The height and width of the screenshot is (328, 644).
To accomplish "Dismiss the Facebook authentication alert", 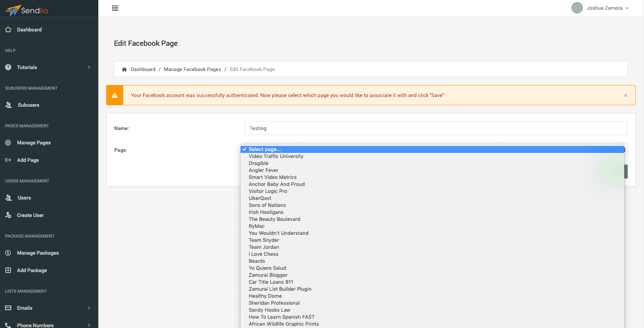I will click(x=626, y=95).
